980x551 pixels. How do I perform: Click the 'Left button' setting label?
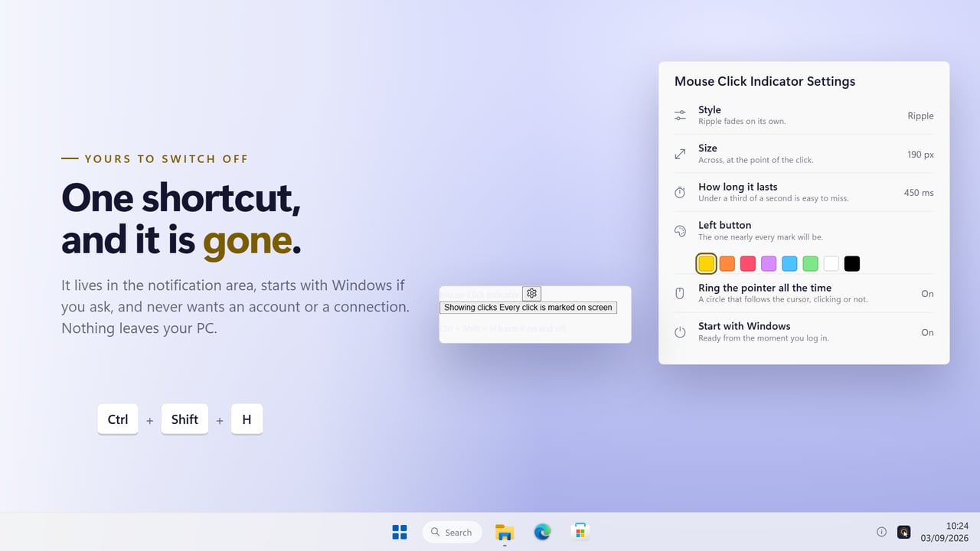point(724,225)
